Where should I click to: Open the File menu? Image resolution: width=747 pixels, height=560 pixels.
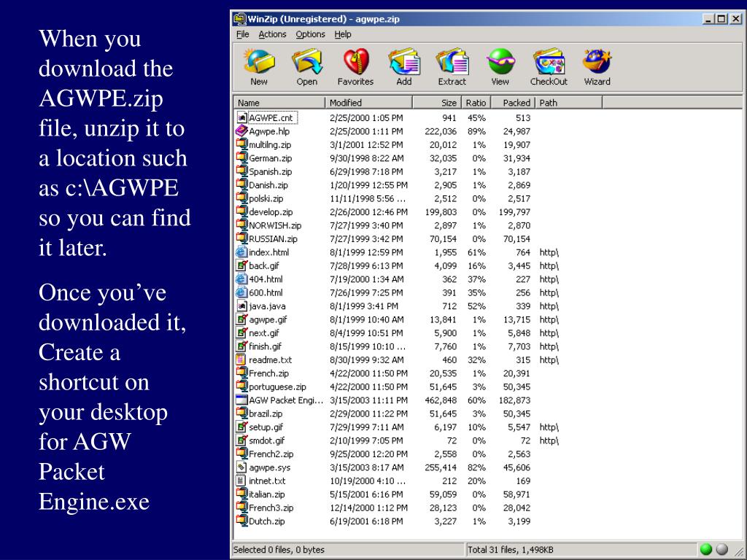(242, 34)
